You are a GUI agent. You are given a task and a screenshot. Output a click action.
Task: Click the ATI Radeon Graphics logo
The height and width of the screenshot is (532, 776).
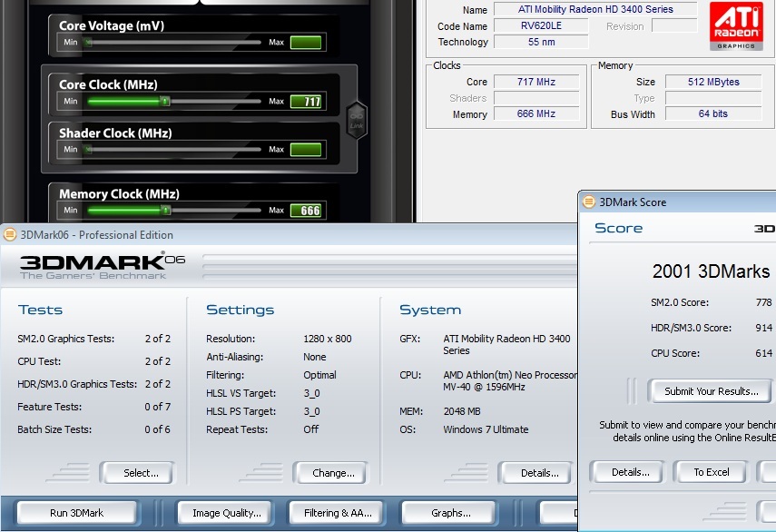[x=736, y=25]
